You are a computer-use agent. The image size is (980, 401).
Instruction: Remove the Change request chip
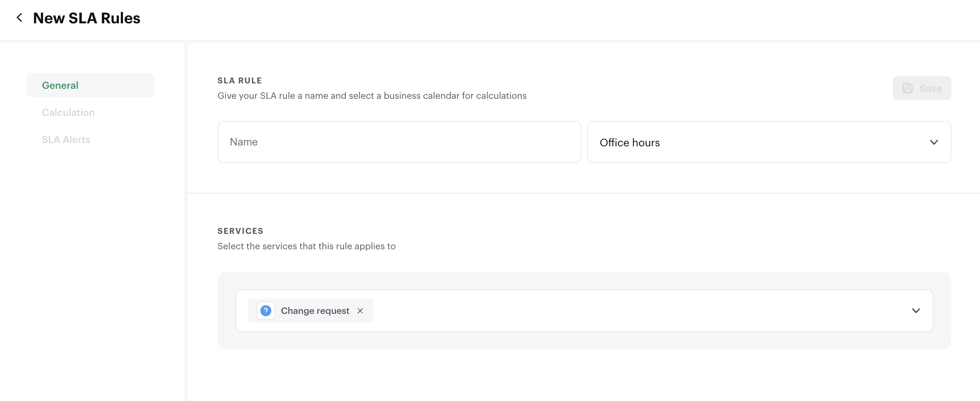tap(360, 311)
